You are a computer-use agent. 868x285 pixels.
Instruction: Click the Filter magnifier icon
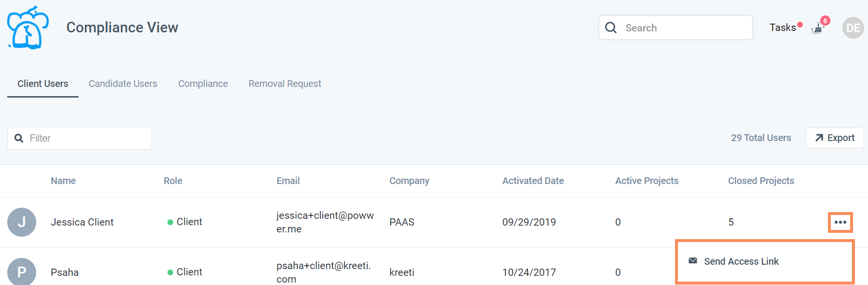point(19,138)
